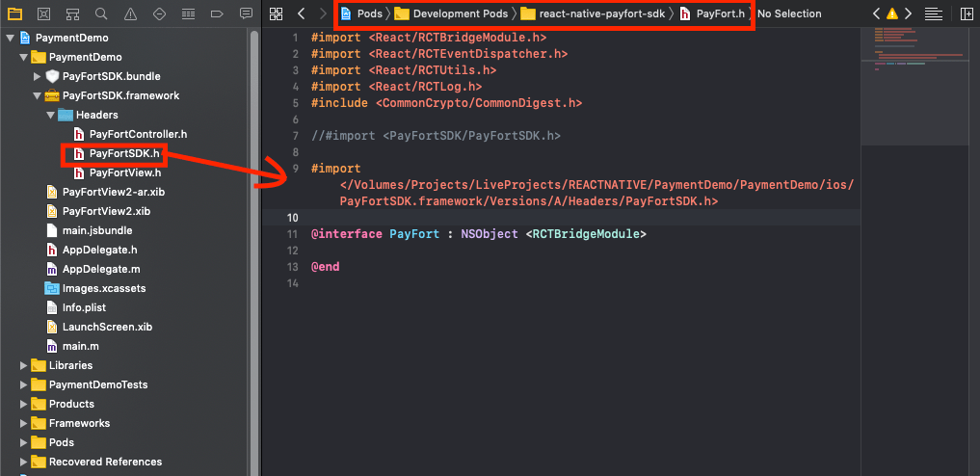
Task: Collapse the PaymentDemo yellow group folder
Action: 24,58
